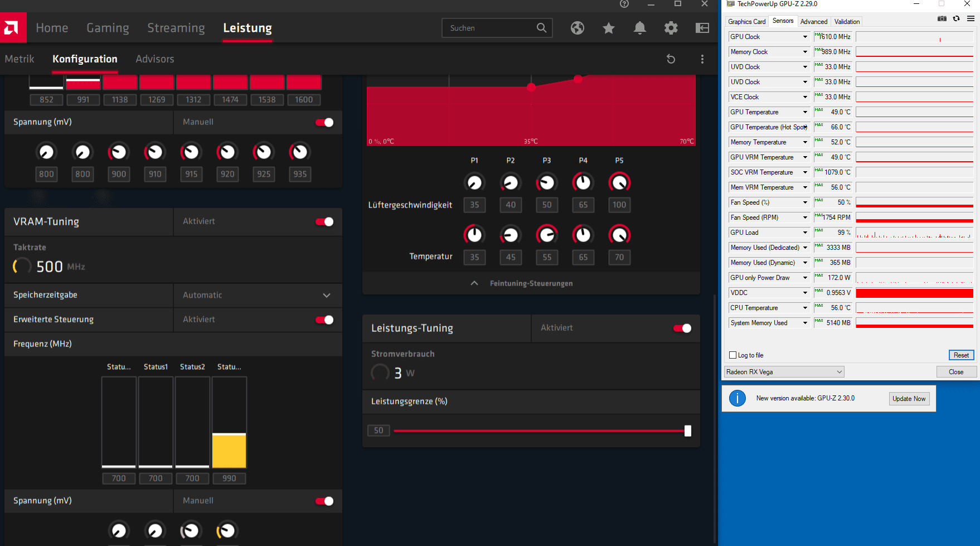Click the AMD logo icon
This screenshot has width=980, height=546.
(13, 27)
